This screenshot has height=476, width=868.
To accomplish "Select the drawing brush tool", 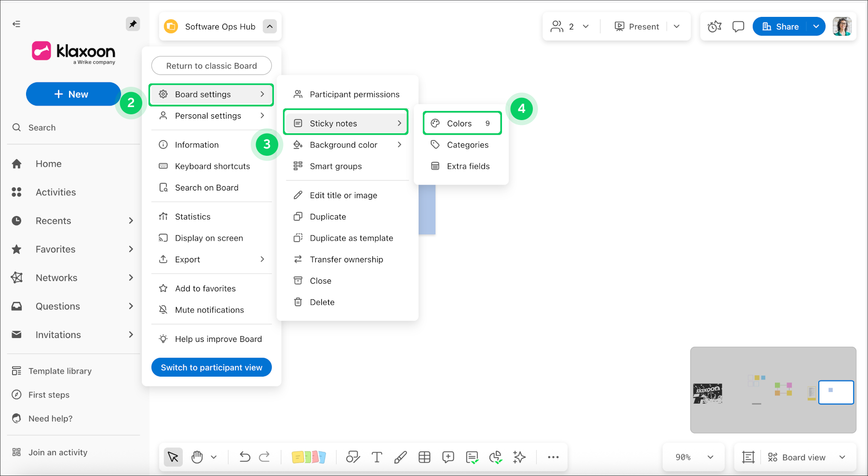I will 400,457.
